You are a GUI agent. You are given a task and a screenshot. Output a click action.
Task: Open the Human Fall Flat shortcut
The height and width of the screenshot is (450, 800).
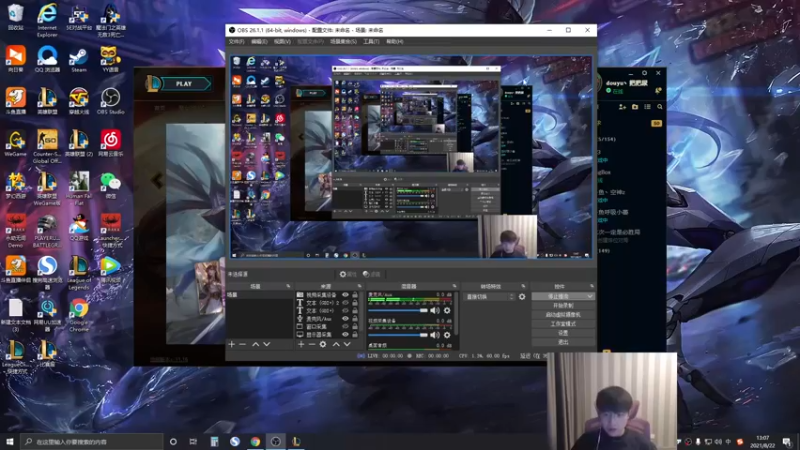[x=79, y=188]
